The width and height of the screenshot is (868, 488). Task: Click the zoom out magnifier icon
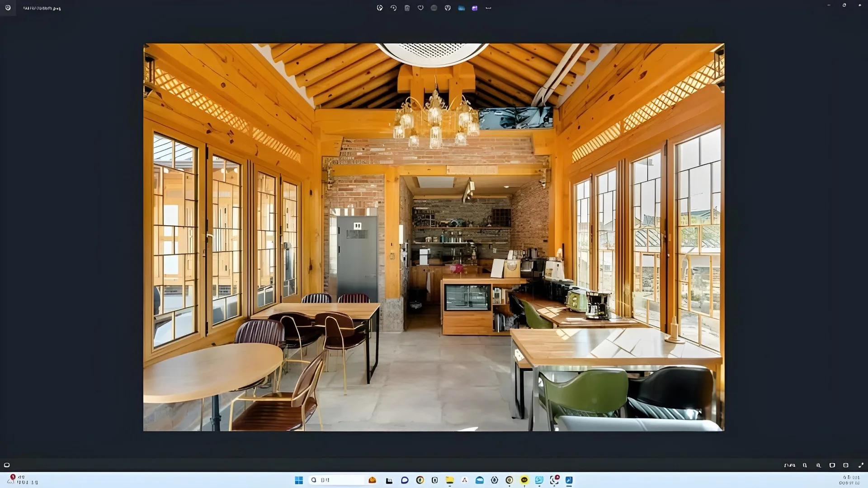[805, 465]
